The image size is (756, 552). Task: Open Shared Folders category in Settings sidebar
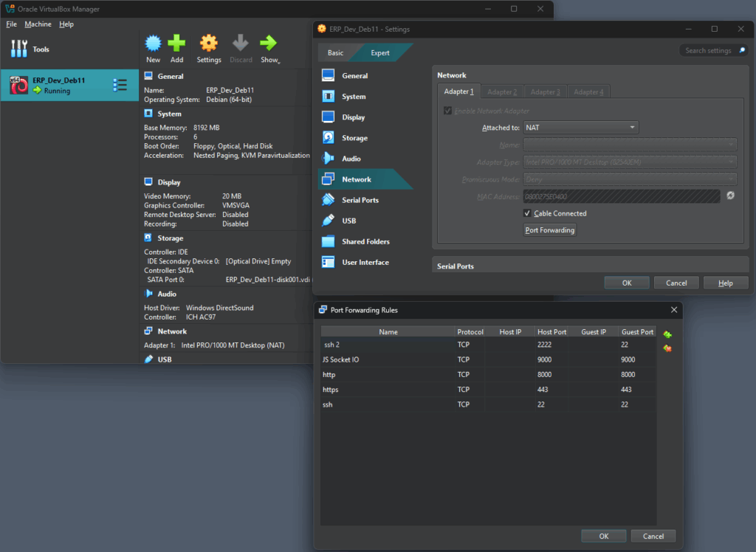[x=366, y=241]
